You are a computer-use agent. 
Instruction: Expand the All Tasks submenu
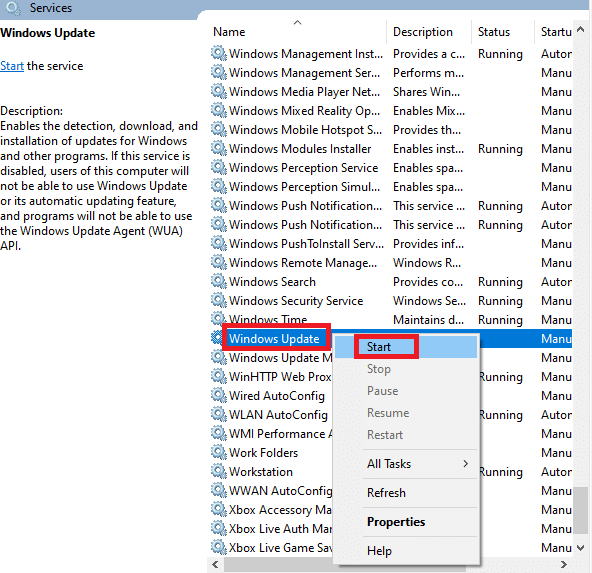(406, 464)
